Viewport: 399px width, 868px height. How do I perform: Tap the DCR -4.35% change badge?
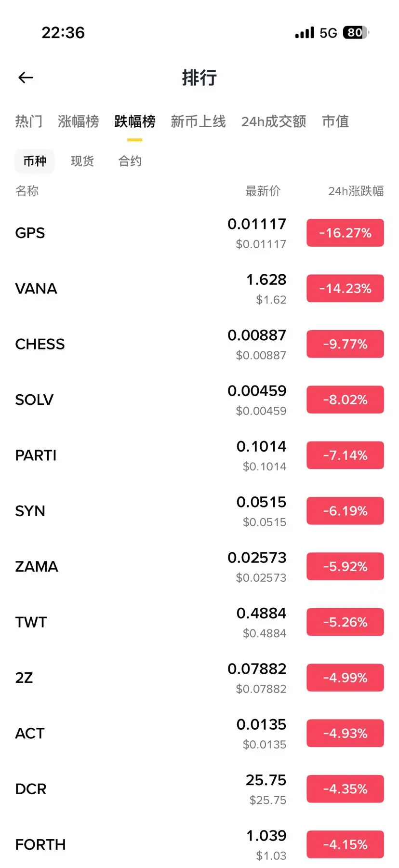(345, 789)
